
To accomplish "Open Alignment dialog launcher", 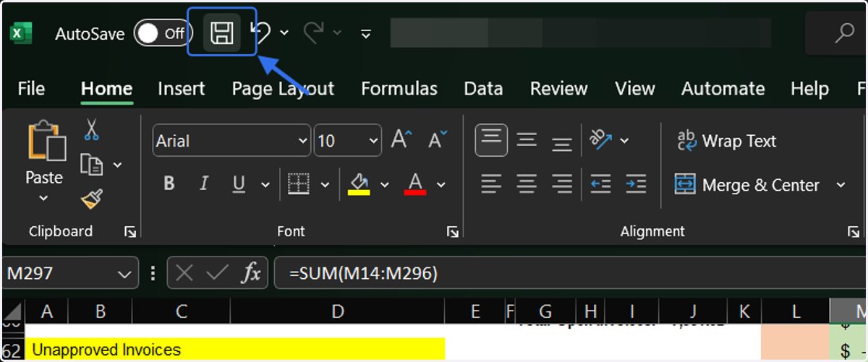I will [853, 232].
